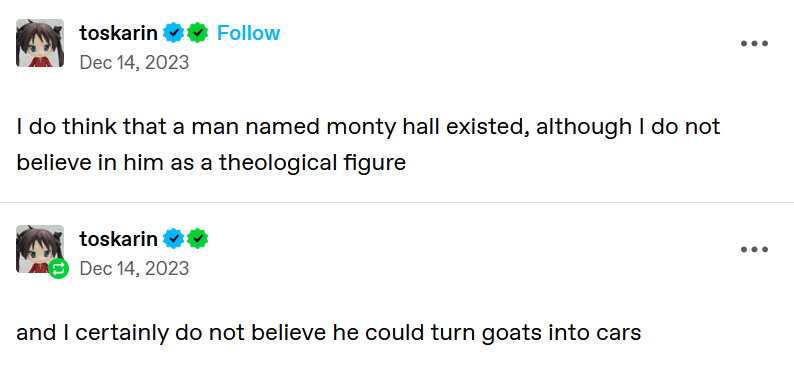Open toskarin username on the first post

(x=118, y=33)
